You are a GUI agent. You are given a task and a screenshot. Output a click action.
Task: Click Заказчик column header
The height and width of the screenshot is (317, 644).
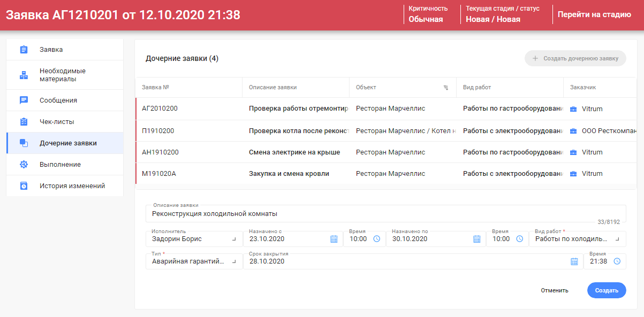click(600, 87)
